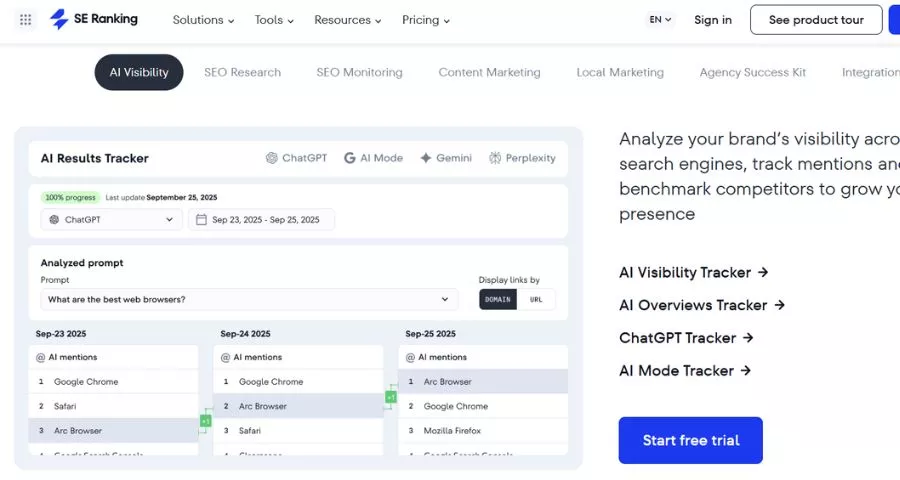This screenshot has height=480, width=900.
Task: Open the EN language selector
Action: pyautogui.click(x=660, y=20)
